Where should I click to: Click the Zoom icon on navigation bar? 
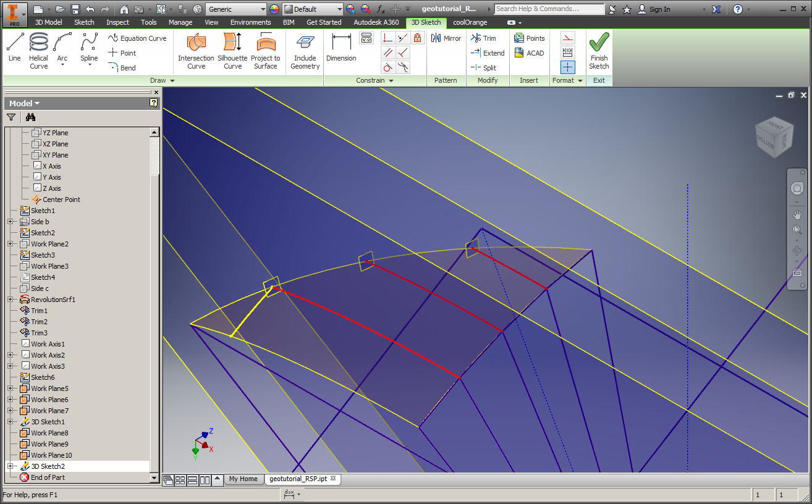797,230
